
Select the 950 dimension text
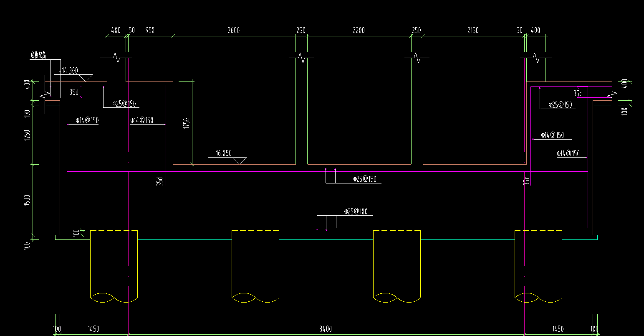click(x=149, y=31)
